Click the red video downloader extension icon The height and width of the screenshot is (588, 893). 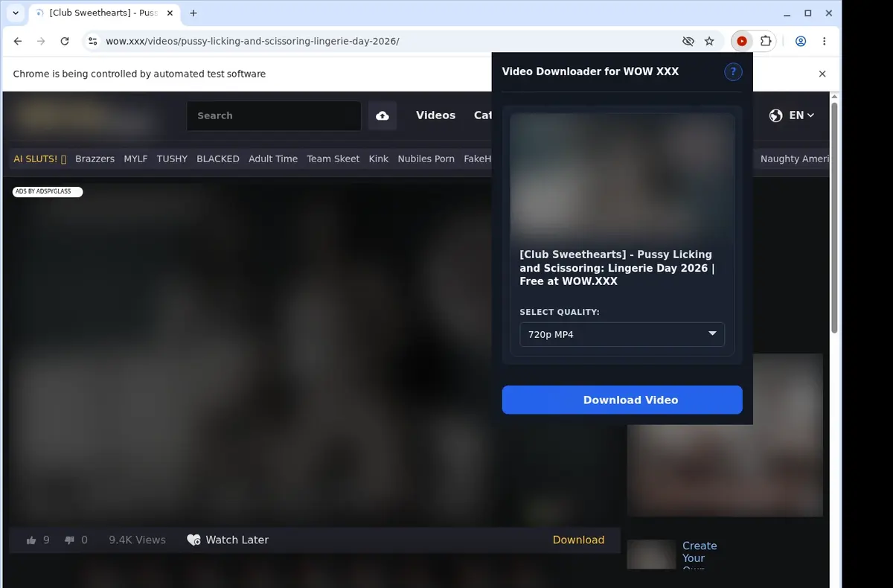[742, 41]
